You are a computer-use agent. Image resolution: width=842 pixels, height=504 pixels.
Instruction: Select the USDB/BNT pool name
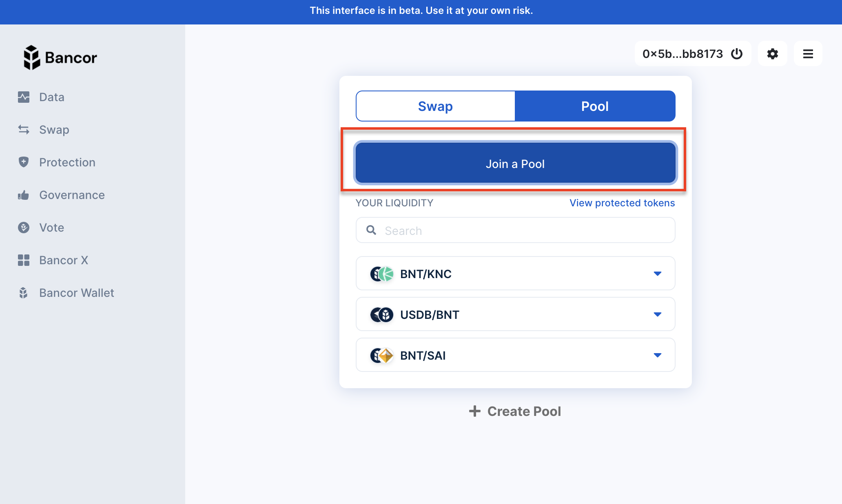[430, 314]
